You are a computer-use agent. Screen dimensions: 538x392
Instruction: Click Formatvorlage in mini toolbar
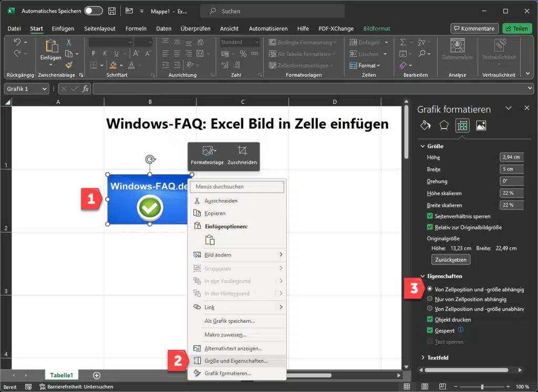[207, 156]
